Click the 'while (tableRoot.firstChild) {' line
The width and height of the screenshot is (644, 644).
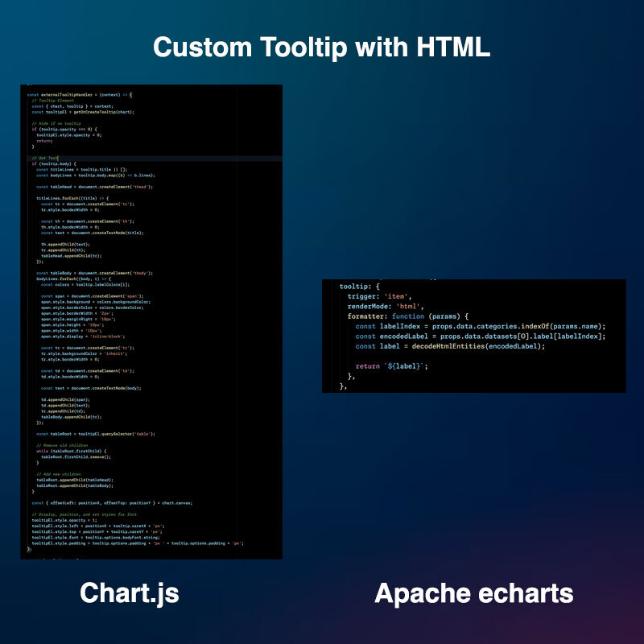click(x=71, y=452)
